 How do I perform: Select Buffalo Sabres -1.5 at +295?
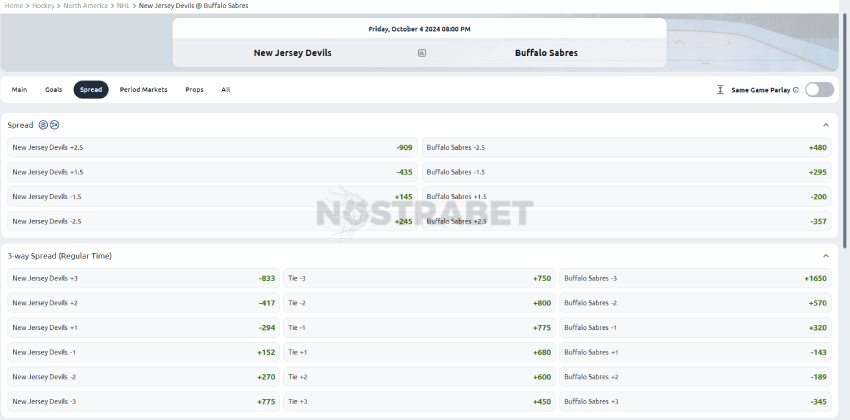tap(627, 172)
